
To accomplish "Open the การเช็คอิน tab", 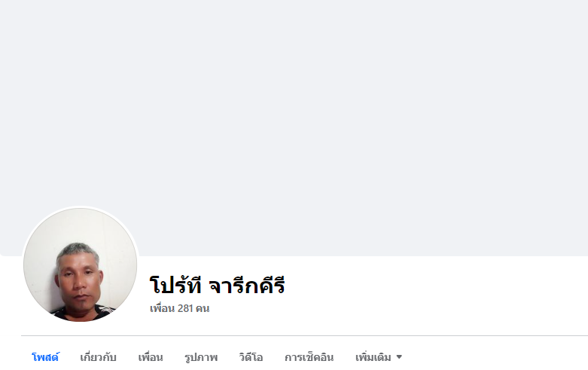I will click(x=309, y=357).
